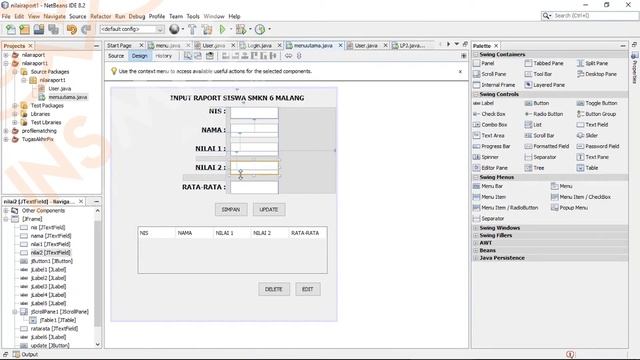Screen dimensions: 640x360
Task: Switch editor to Source view
Action: point(116,56)
